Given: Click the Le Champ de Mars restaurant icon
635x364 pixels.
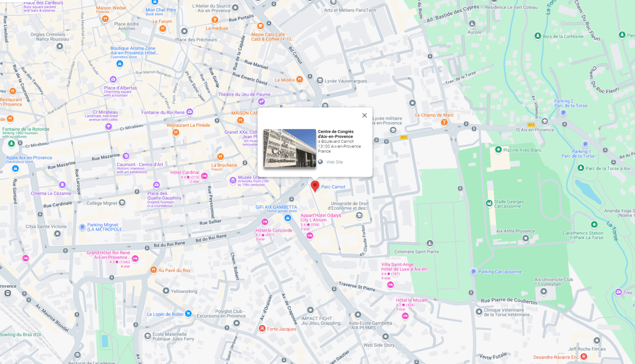Looking at the screenshot, I should click(x=444, y=123).
